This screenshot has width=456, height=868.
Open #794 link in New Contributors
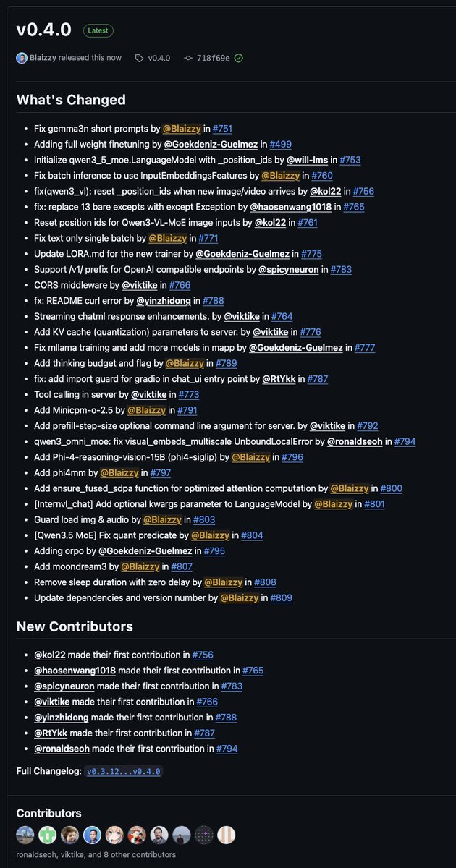(x=227, y=749)
